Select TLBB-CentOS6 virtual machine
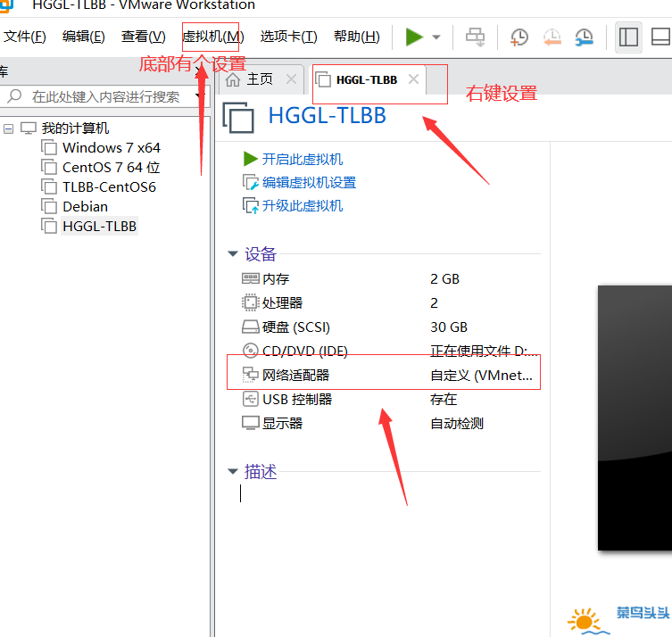Image resolution: width=672 pixels, height=637 pixels. point(109,187)
